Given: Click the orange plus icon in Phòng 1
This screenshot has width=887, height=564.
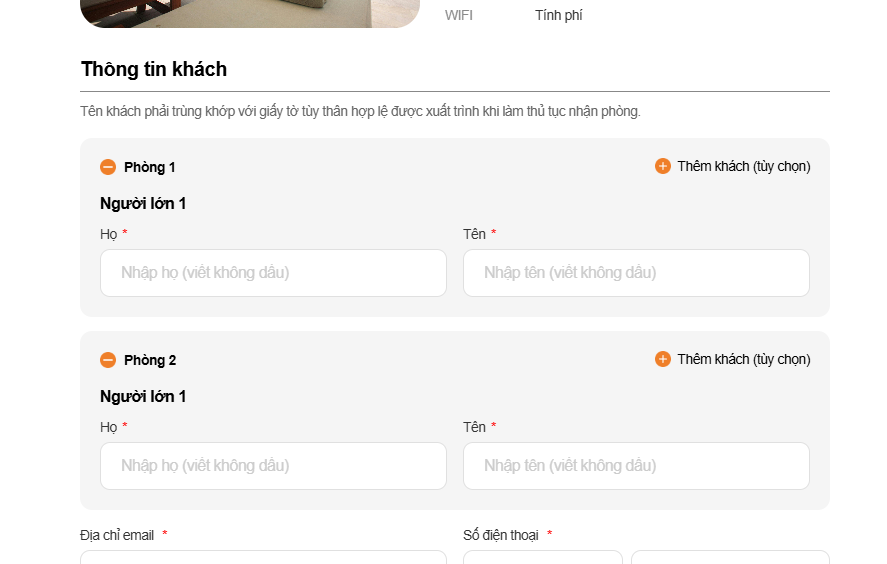Looking at the screenshot, I should click(x=663, y=166).
